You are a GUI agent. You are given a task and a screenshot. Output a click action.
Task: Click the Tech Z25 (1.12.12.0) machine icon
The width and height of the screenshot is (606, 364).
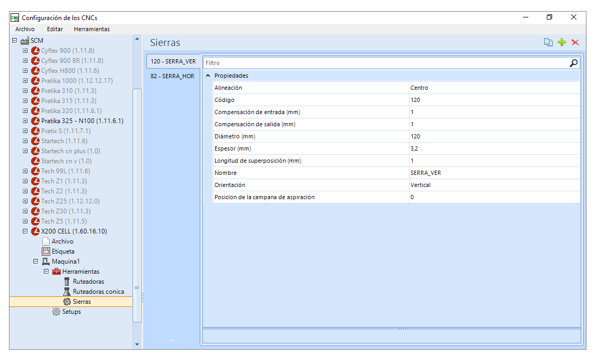(x=35, y=201)
